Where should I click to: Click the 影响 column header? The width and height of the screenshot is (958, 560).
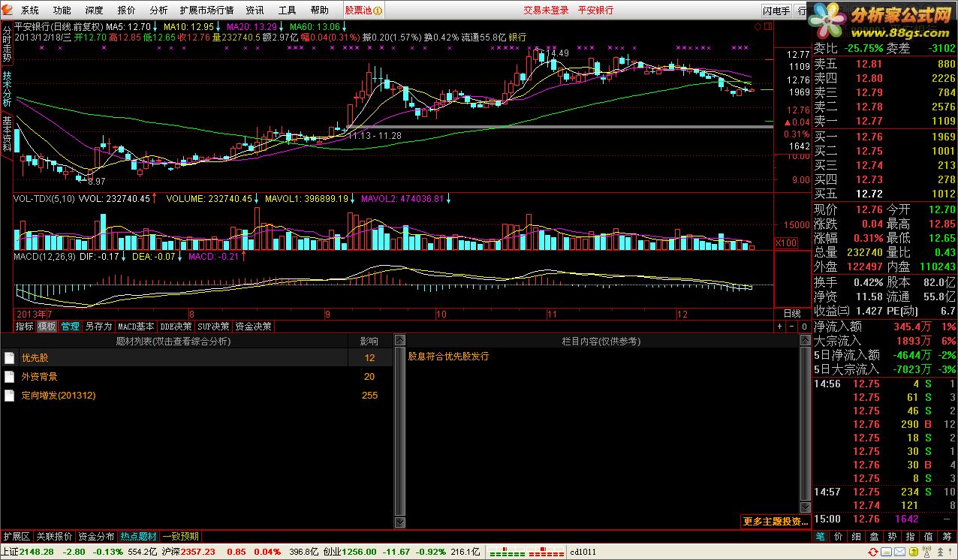click(369, 342)
